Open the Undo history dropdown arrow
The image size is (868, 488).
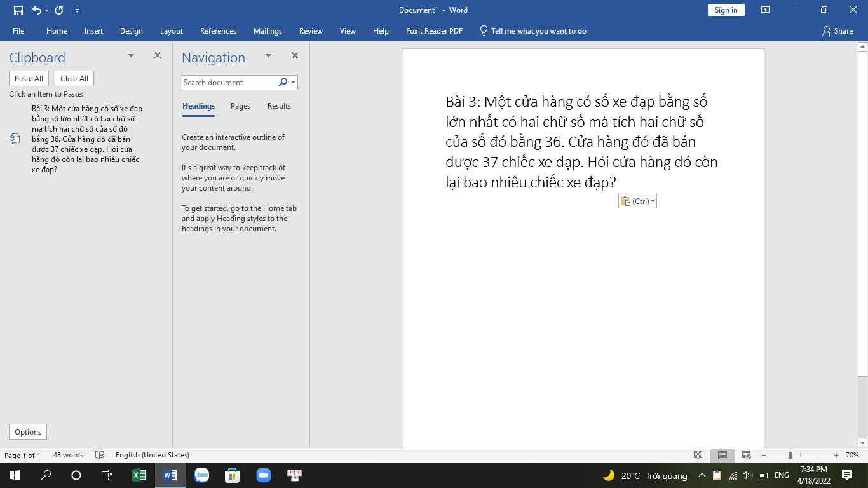(x=46, y=10)
